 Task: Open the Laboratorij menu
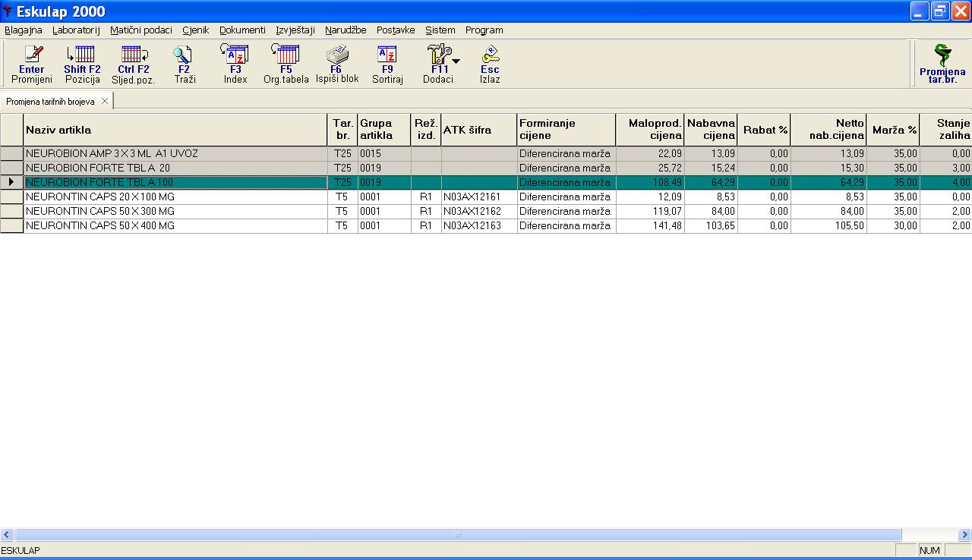pos(76,30)
